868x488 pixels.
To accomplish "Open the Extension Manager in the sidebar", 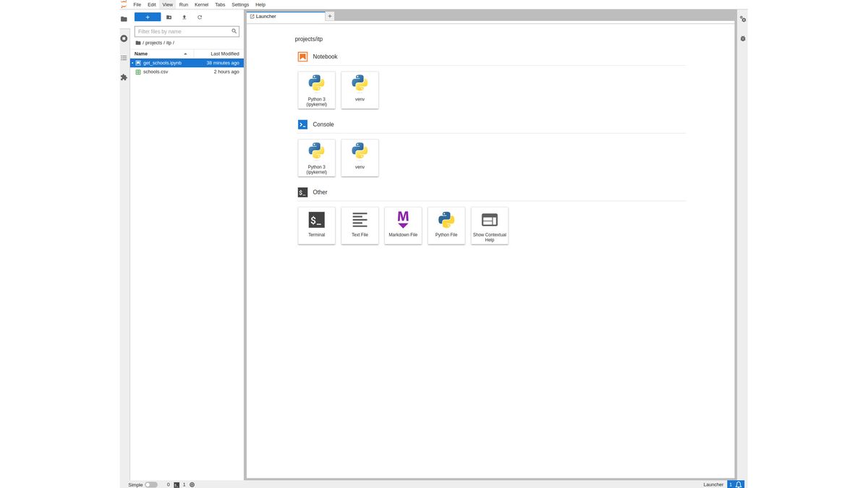I will tap(124, 77).
